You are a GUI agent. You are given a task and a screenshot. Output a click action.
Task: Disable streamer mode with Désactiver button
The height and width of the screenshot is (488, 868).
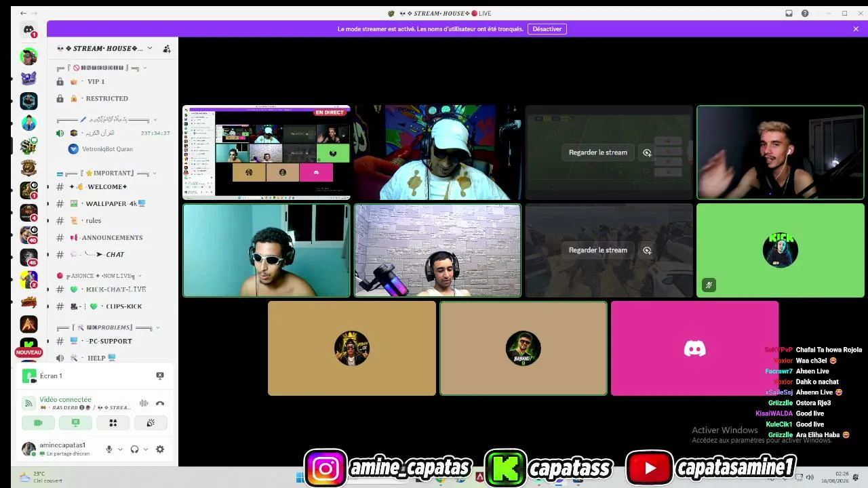[x=547, y=29]
